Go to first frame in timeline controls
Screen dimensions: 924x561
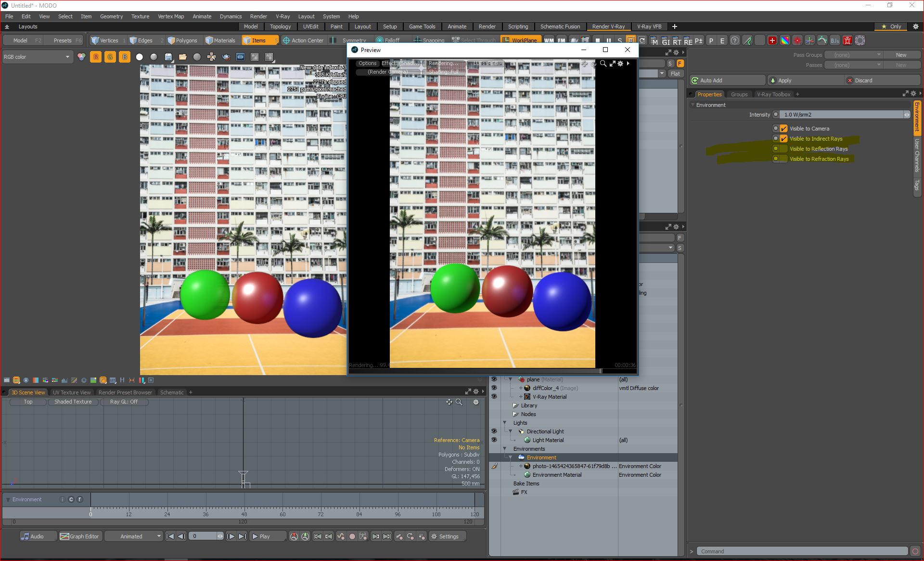coord(170,536)
